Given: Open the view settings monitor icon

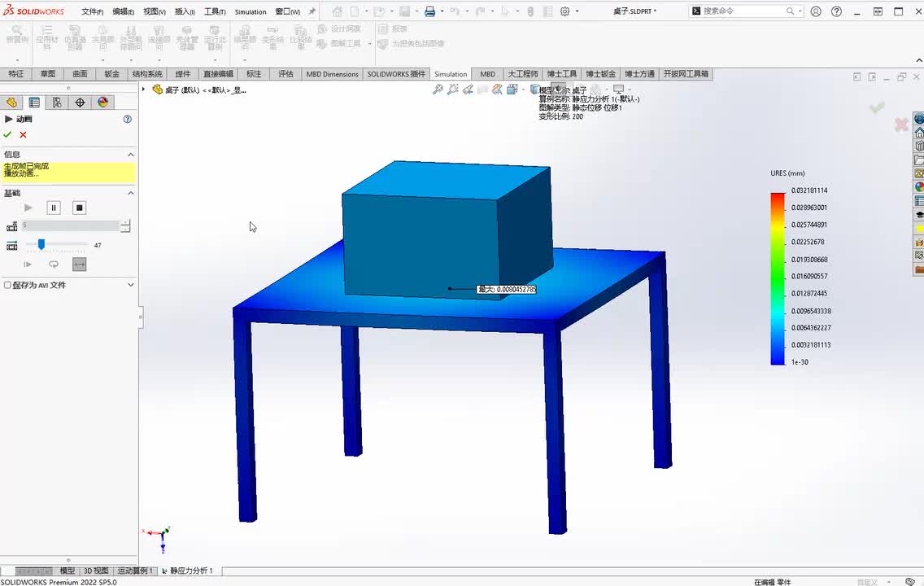Looking at the screenshot, I should click(618, 89).
